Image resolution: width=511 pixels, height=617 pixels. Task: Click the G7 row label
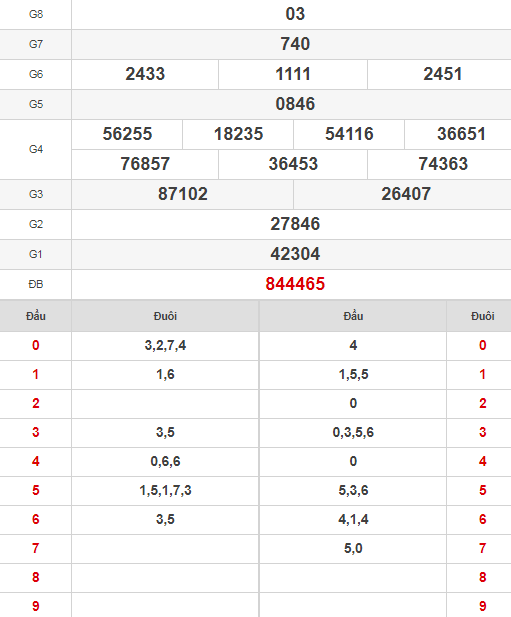pos(36,44)
